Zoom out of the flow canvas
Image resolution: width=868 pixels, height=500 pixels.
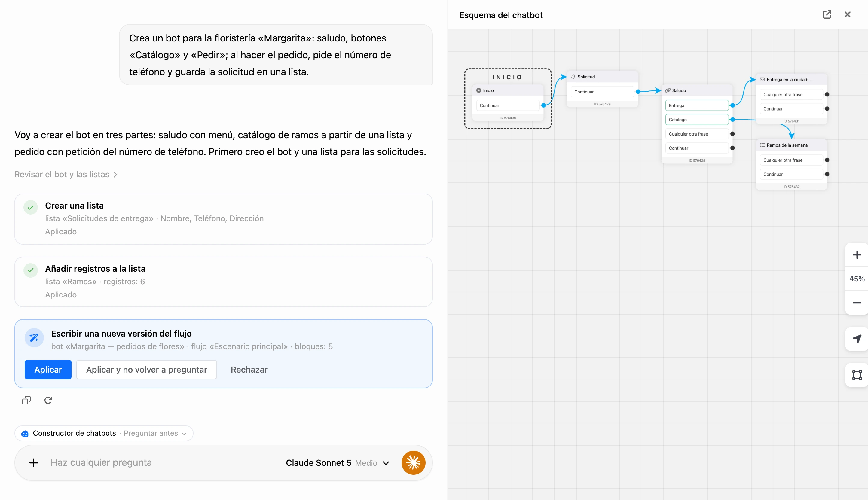[857, 303]
